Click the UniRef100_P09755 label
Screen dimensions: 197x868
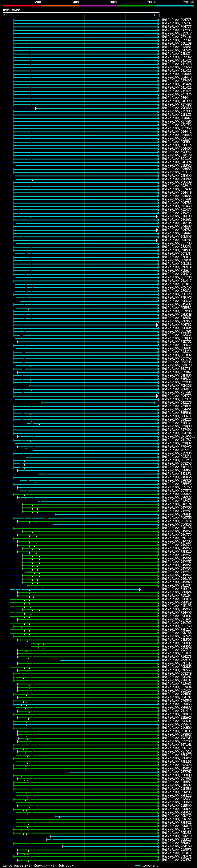tap(176, 518)
